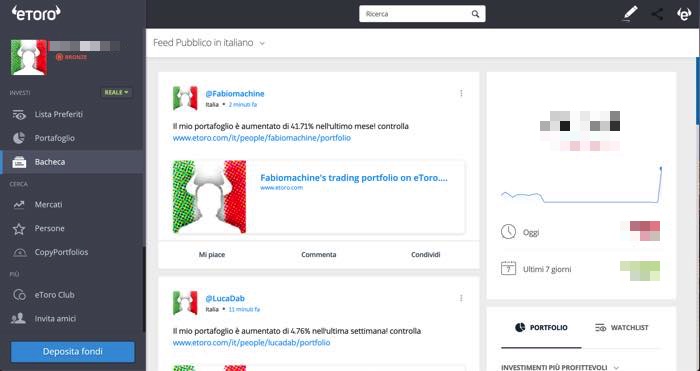700x371 pixels.
Task: Click Condividi on Fabiomachine's post
Action: (x=425, y=254)
